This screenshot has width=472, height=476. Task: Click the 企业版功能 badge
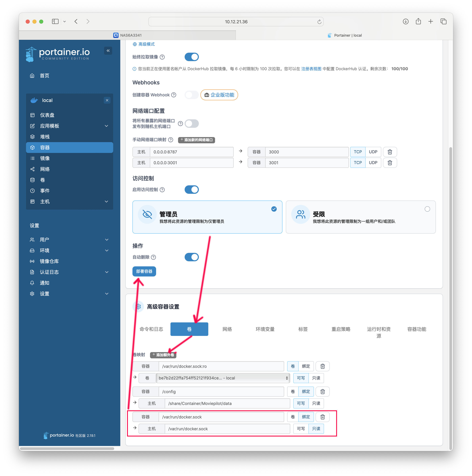pyautogui.click(x=219, y=95)
